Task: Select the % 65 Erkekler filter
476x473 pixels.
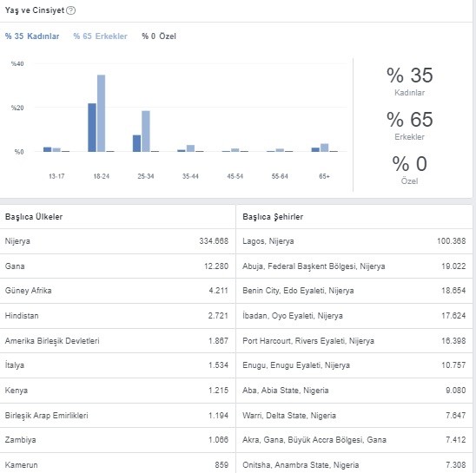Action: click(x=101, y=36)
